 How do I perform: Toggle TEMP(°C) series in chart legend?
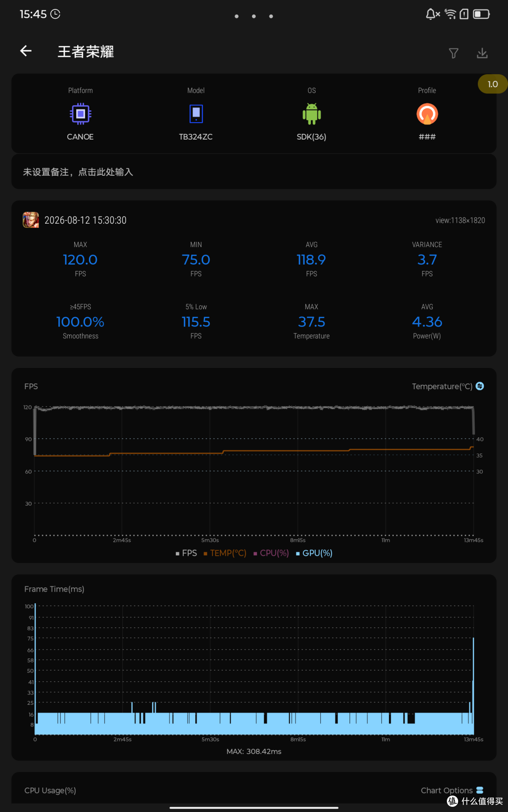[225, 553]
